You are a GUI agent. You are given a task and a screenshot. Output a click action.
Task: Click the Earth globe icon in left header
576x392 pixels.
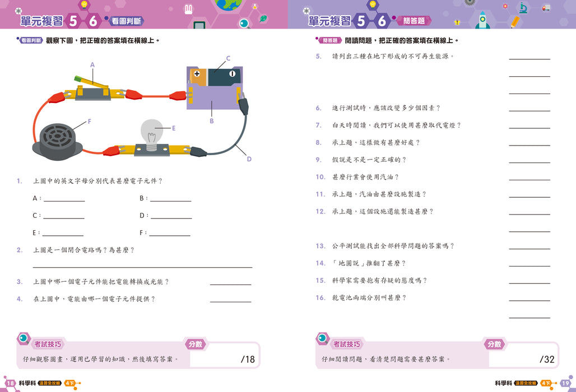[x=229, y=5]
